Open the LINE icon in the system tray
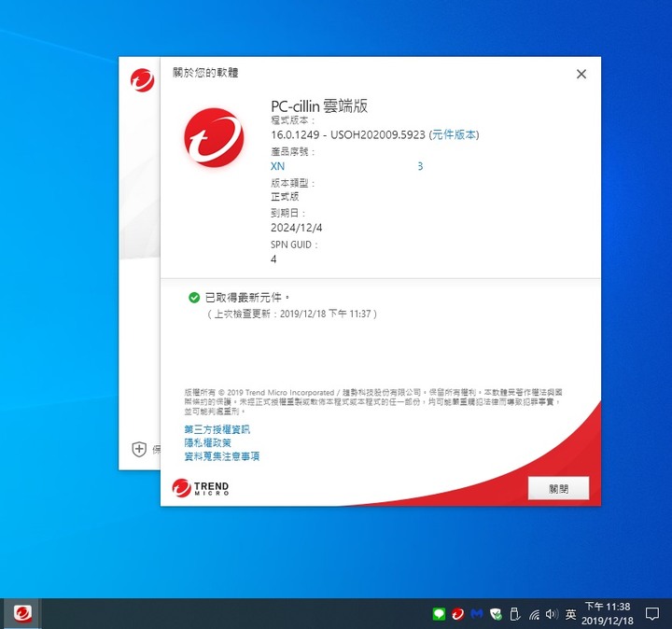The height and width of the screenshot is (629, 672). click(x=439, y=614)
